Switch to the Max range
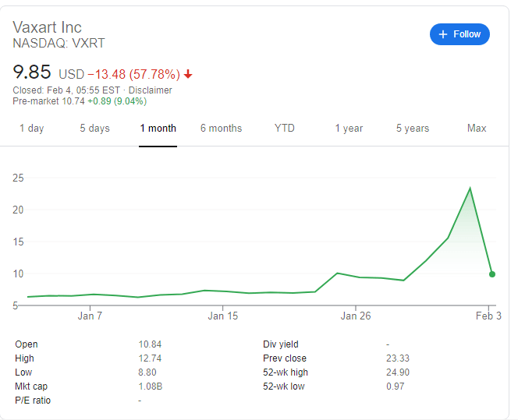This screenshot has width=518, height=420. pyautogui.click(x=477, y=129)
